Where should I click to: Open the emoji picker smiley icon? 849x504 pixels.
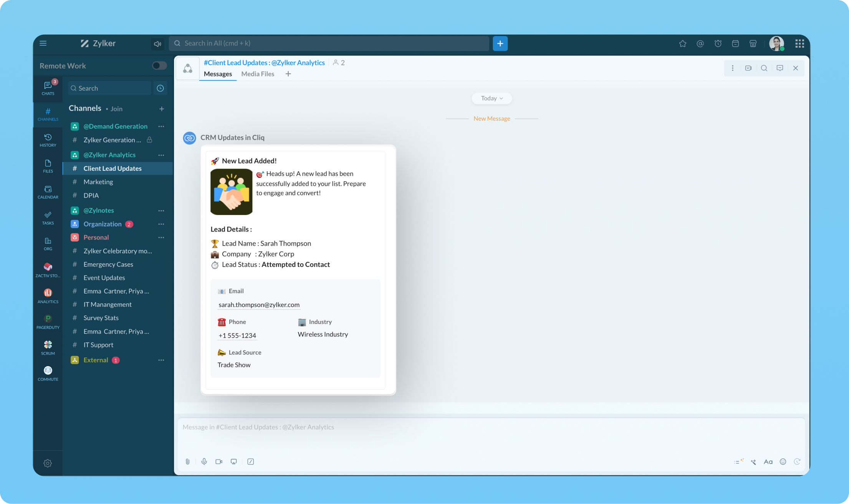click(783, 461)
